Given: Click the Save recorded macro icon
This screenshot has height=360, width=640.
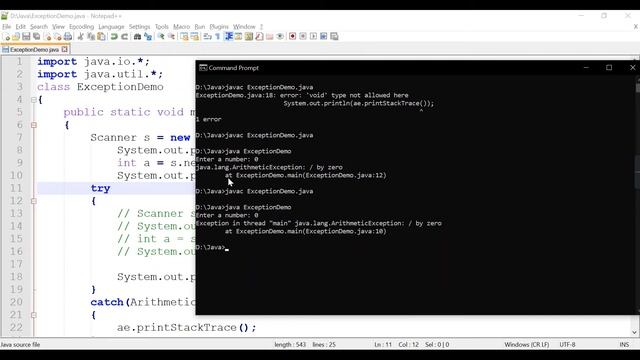Looking at the screenshot, I should pyautogui.click(x=334, y=36).
